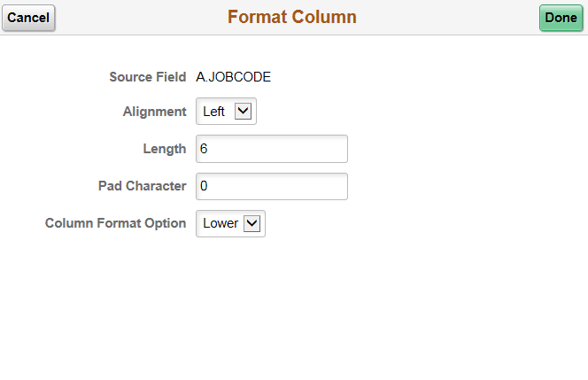
Task: Select the A.JOBCODE source field value
Action: (234, 77)
